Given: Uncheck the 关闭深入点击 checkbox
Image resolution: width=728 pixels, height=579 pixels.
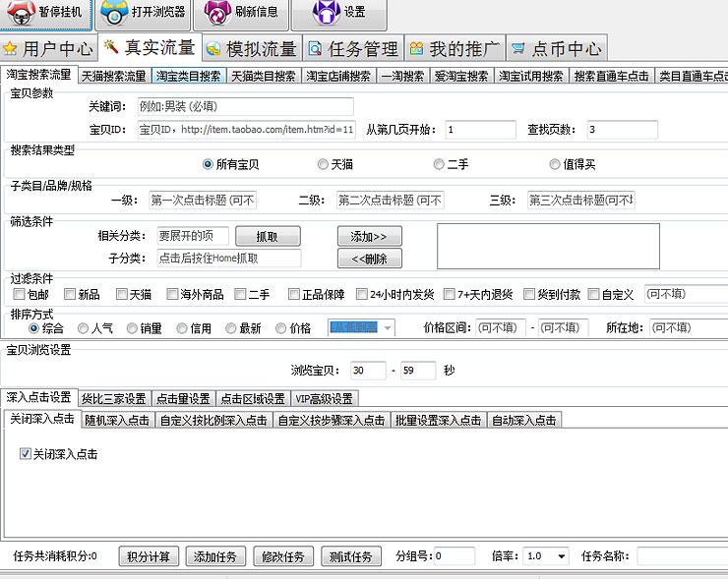Looking at the screenshot, I should coord(25,454).
